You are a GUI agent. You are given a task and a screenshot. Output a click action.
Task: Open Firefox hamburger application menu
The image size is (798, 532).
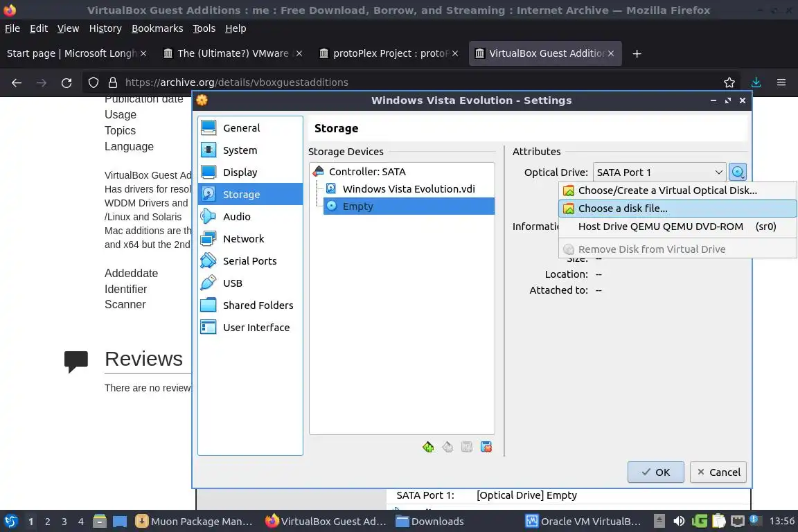pos(781,82)
